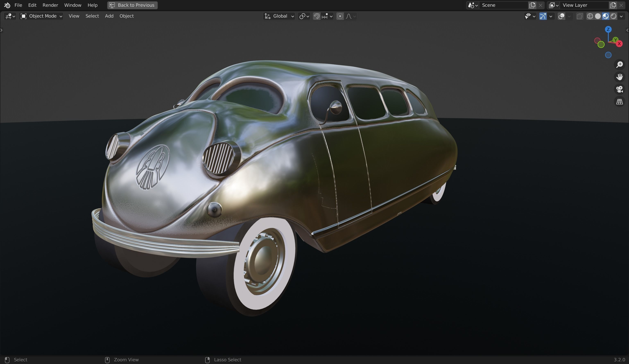This screenshot has height=364, width=629.
Task: Switch perspective/orthographic grid icon
Action: [619, 102]
